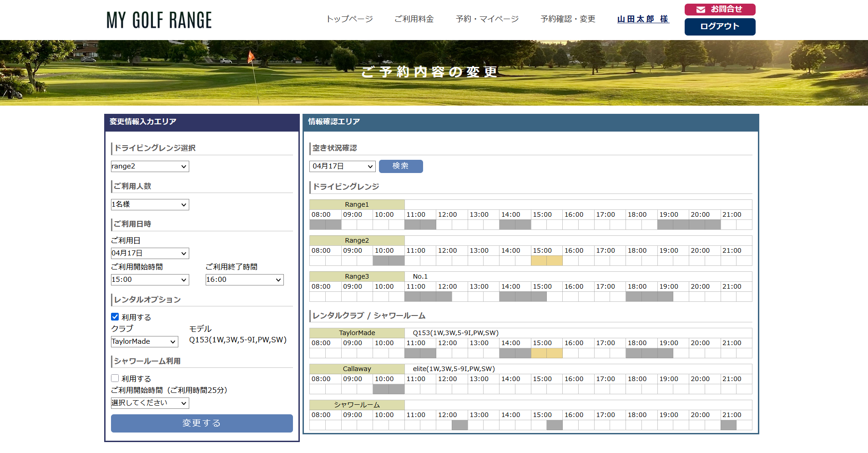Select 予約確認・変更 in the navigation
The height and width of the screenshot is (453, 868).
(x=568, y=19)
